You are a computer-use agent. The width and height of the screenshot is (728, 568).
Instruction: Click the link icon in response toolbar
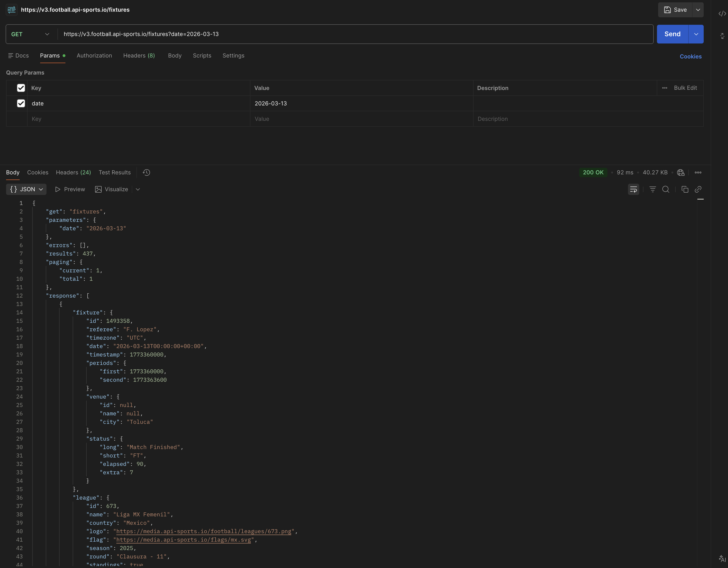(698, 189)
